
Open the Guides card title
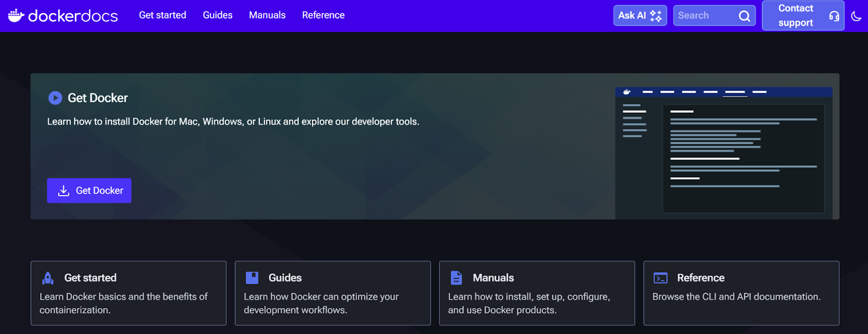tap(285, 278)
